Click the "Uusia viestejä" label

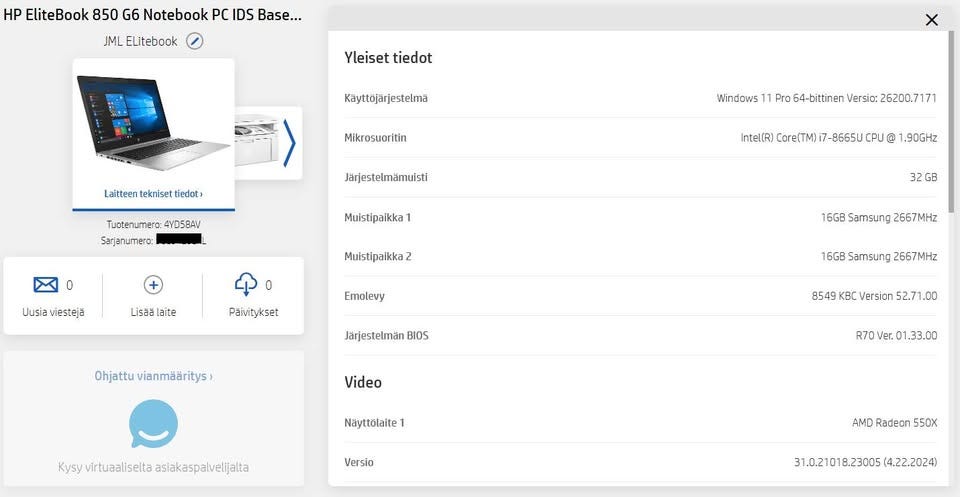tap(53, 312)
